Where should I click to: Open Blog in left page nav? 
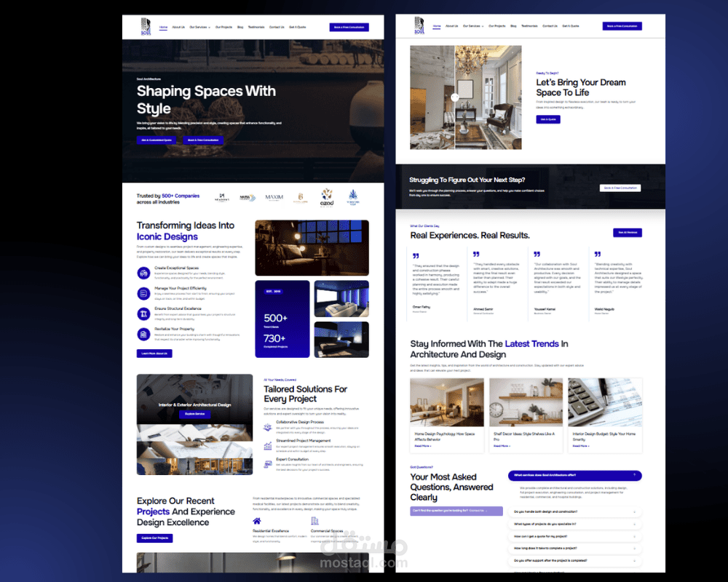[x=240, y=28]
